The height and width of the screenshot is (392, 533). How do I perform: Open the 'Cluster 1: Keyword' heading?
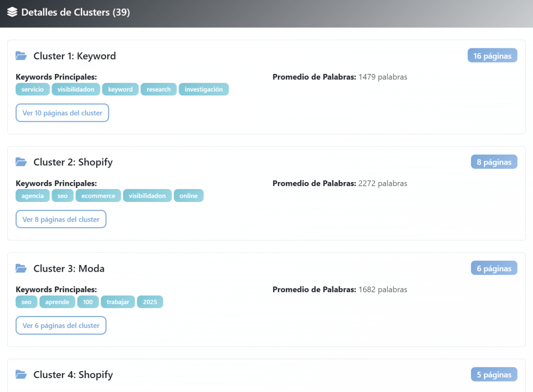(x=74, y=56)
